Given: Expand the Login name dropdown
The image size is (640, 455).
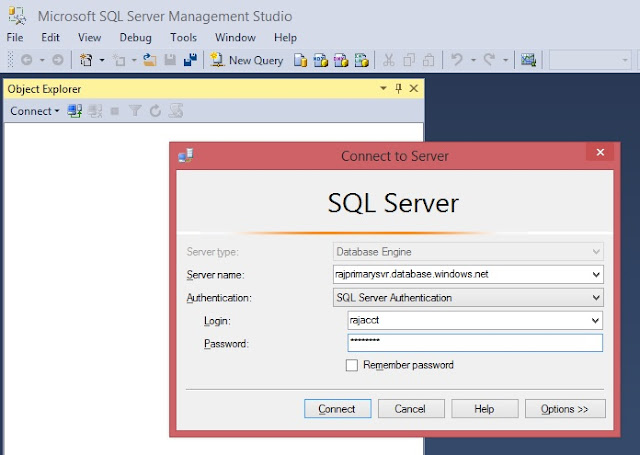Looking at the screenshot, I should point(595,320).
